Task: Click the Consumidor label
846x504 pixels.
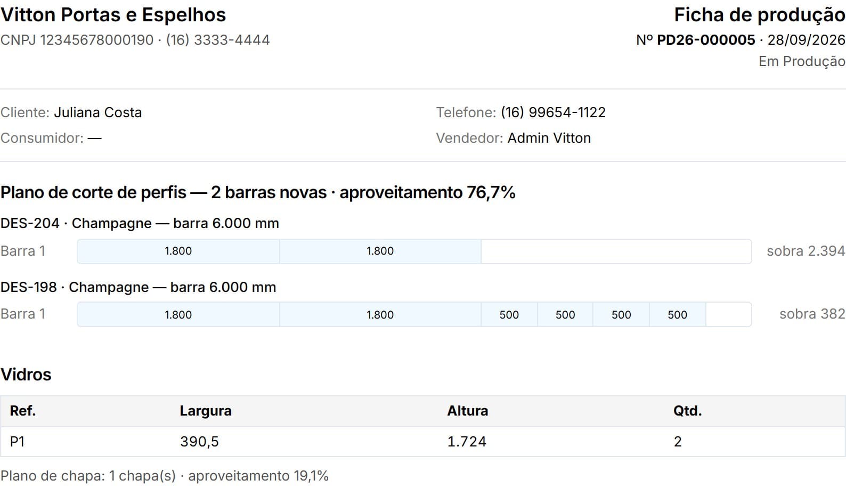Action: click(42, 138)
